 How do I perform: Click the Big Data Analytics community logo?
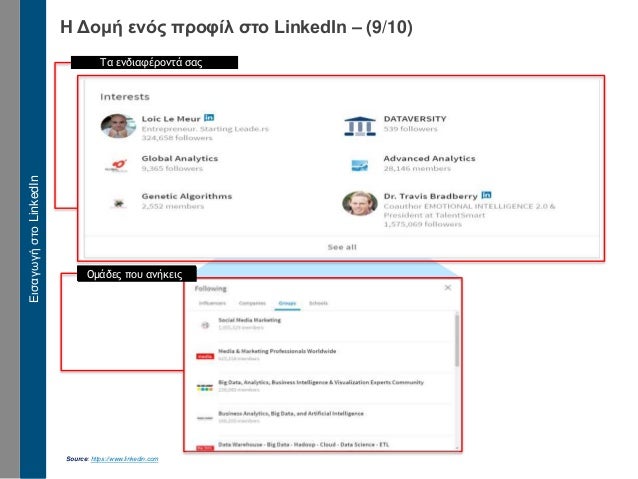[x=205, y=387]
